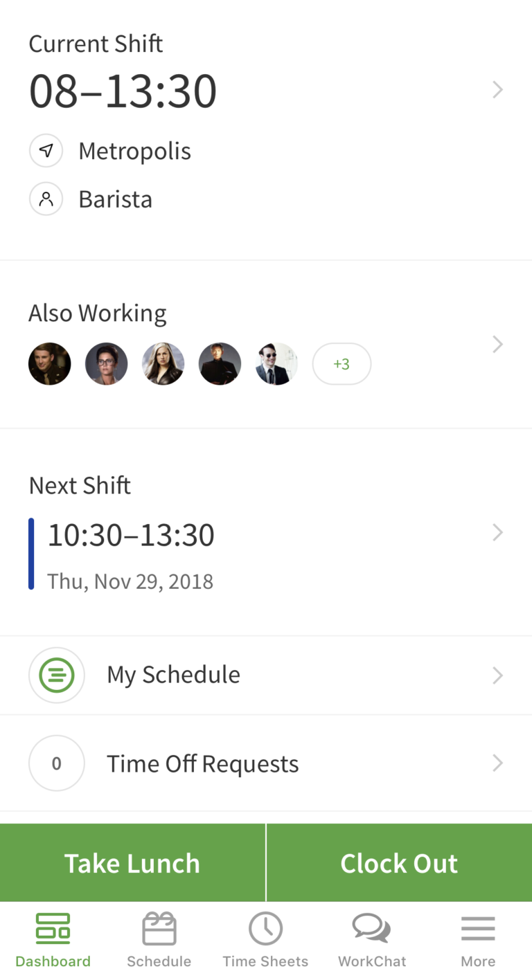The height and width of the screenshot is (980, 532).
Task: Select the first coworker avatar under Also Working
Action: [x=49, y=363]
